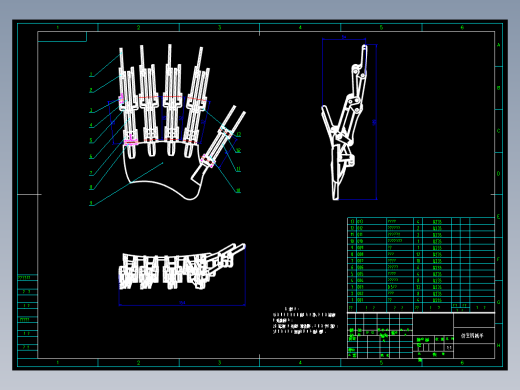Click zone letter D on the right border
Screen dimensions: 520x390
(x=499, y=174)
